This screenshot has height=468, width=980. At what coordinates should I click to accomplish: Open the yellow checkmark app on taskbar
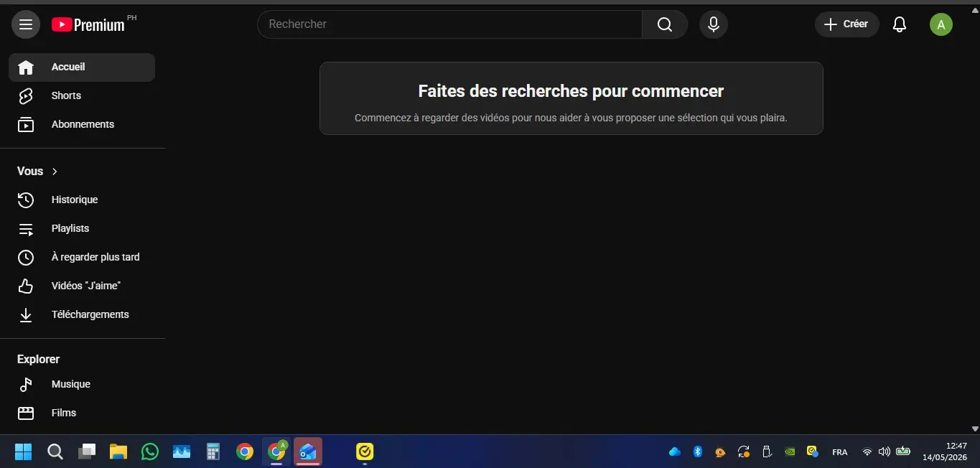(x=365, y=451)
